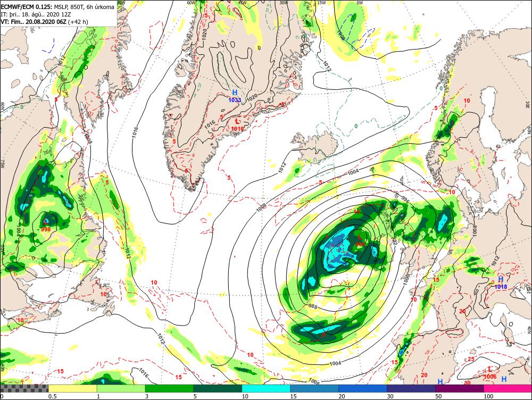
Task: Click the L 984 low center near Ireland
Action: [x=360, y=240]
